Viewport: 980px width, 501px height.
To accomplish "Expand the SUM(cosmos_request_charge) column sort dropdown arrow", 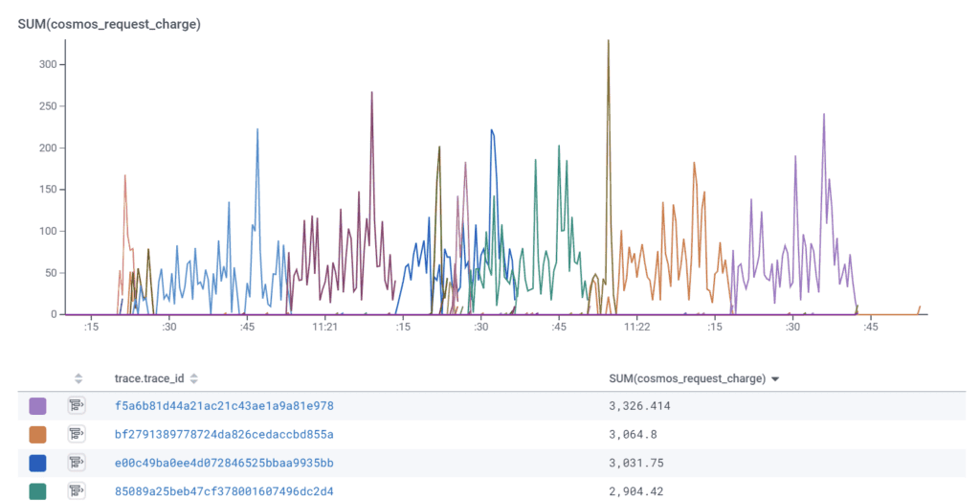I will (x=775, y=379).
